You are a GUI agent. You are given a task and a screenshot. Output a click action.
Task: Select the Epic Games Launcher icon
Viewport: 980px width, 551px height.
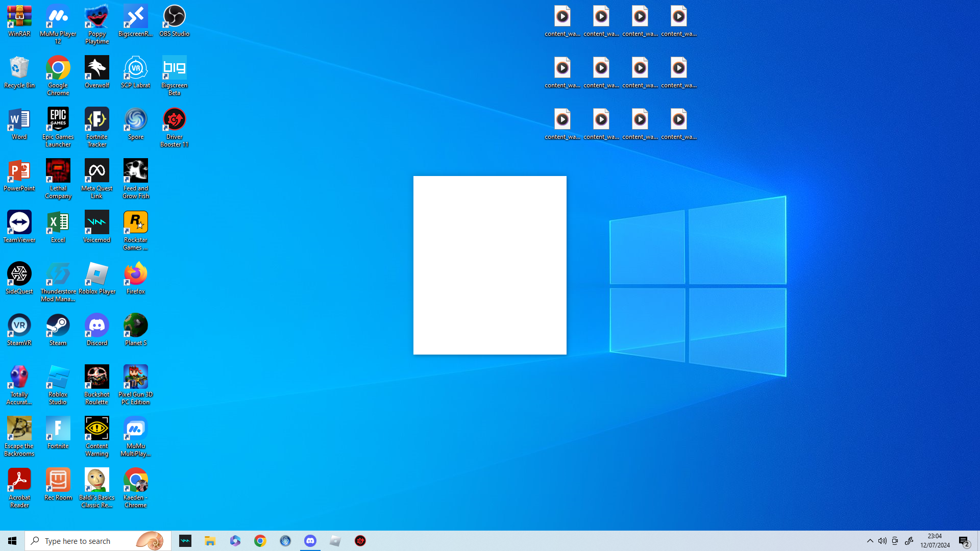coord(58,127)
